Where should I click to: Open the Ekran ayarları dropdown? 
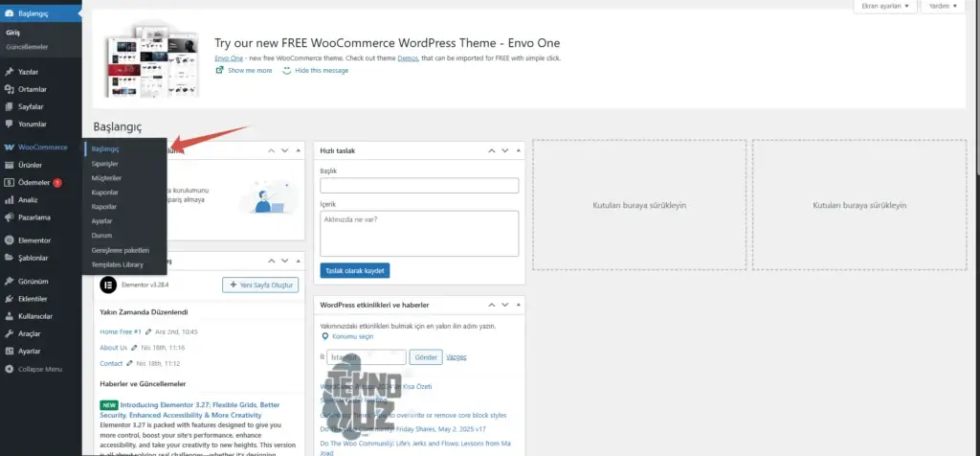click(885, 6)
